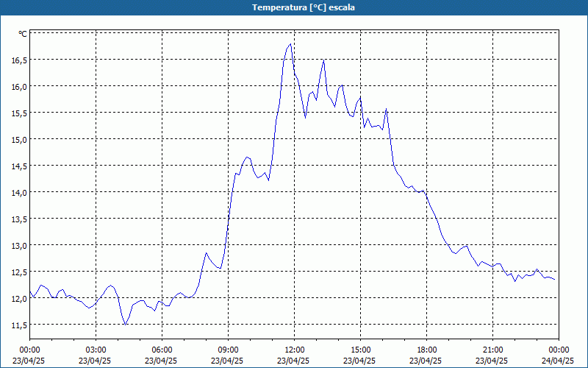The height and width of the screenshot is (368, 588).
Task: Select the 12,5 y-axis label
Action: coord(19,272)
